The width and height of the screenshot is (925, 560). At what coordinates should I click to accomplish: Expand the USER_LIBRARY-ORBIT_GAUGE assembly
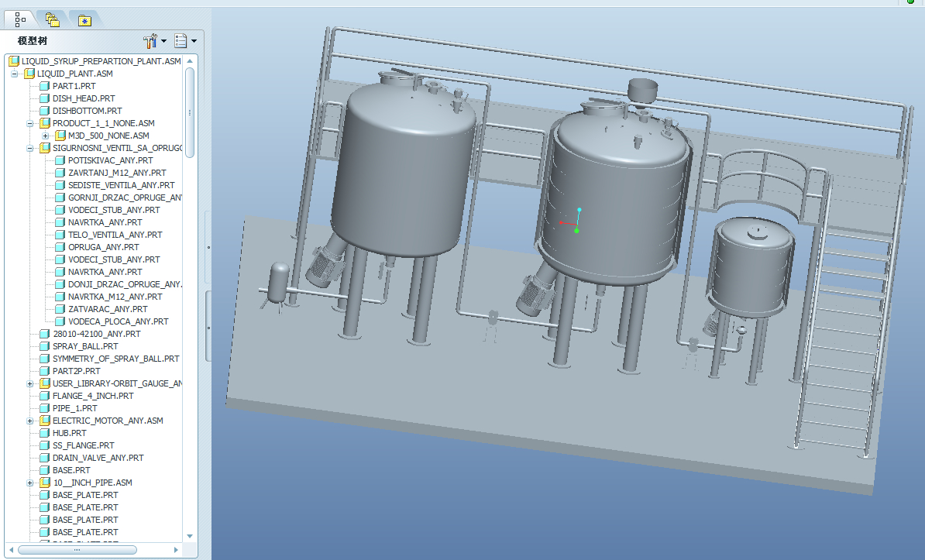click(29, 383)
